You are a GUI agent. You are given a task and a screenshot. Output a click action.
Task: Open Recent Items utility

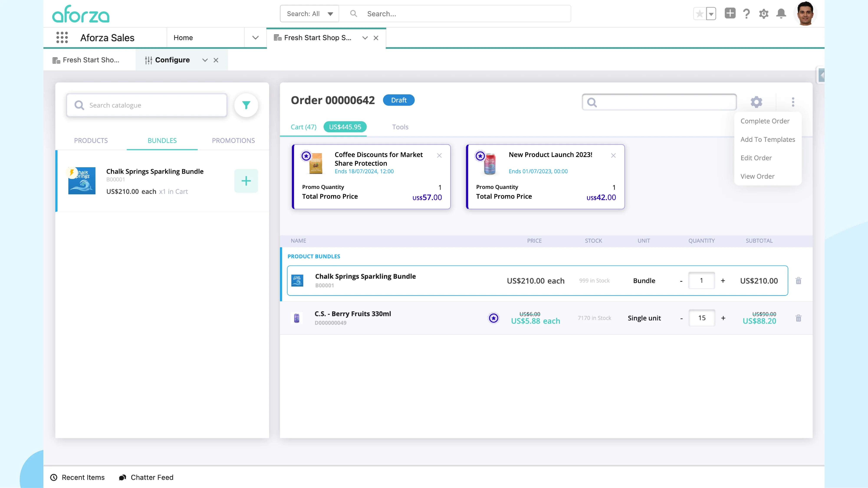point(77,478)
